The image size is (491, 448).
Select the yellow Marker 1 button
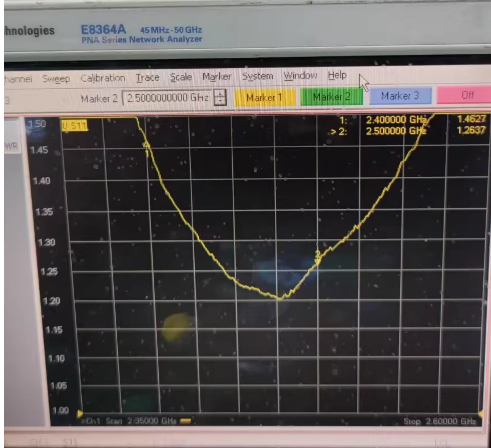click(265, 98)
